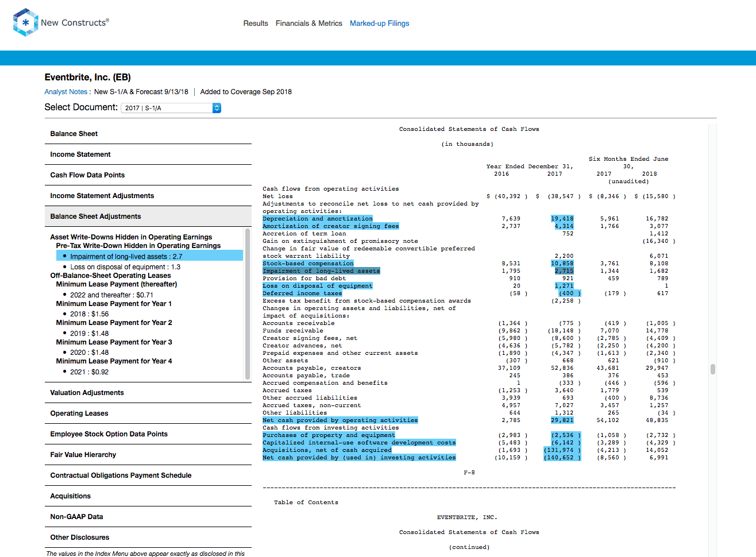Image resolution: width=756 pixels, height=557 pixels.
Task: Click highlighted value 2,715
Action: pos(564,271)
